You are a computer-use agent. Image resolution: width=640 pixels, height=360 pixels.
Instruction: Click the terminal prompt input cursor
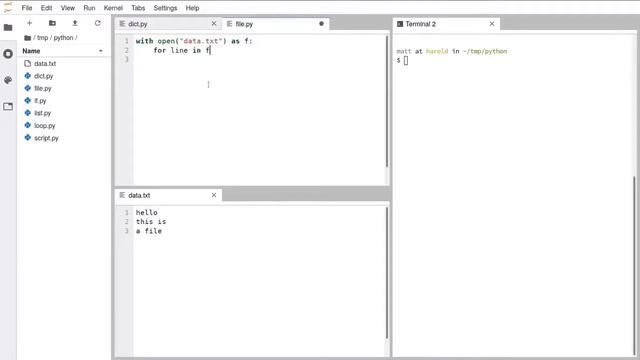406,60
